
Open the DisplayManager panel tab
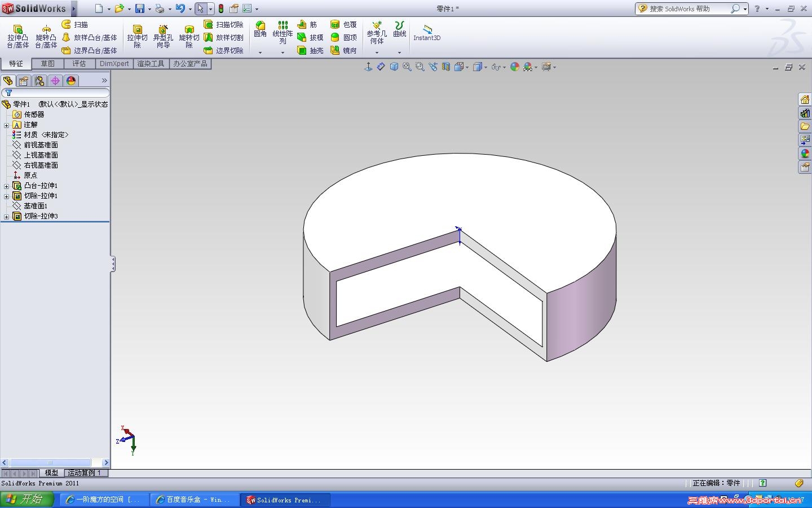pos(71,81)
